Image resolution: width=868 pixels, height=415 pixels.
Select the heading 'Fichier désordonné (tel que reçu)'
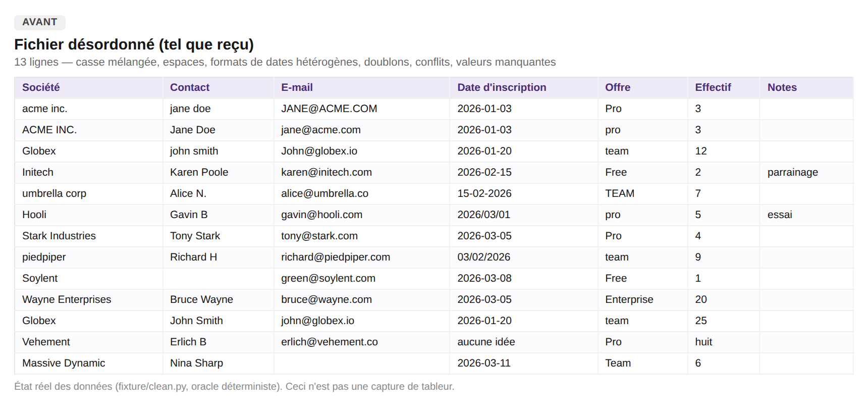click(134, 44)
